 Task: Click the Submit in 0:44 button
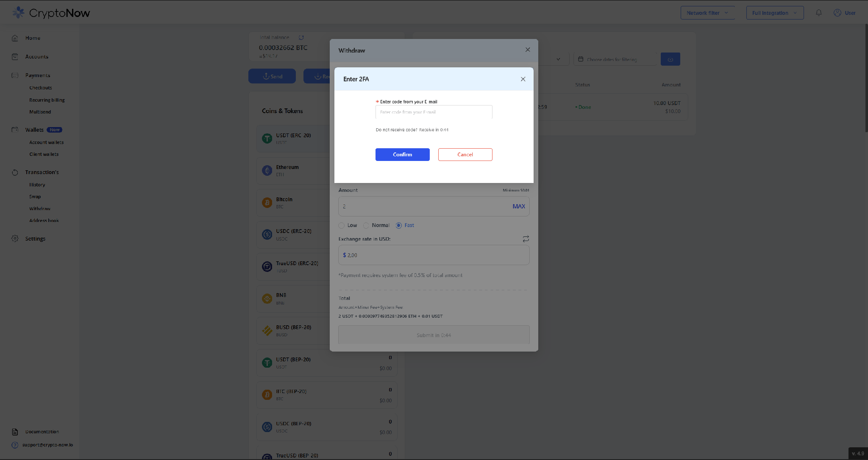point(434,335)
